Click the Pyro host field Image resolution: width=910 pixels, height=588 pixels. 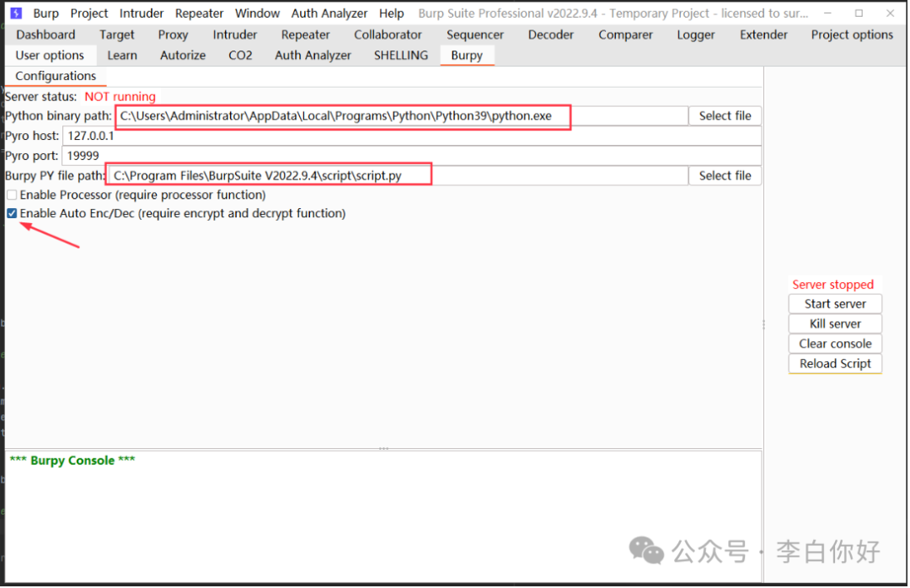411,136
